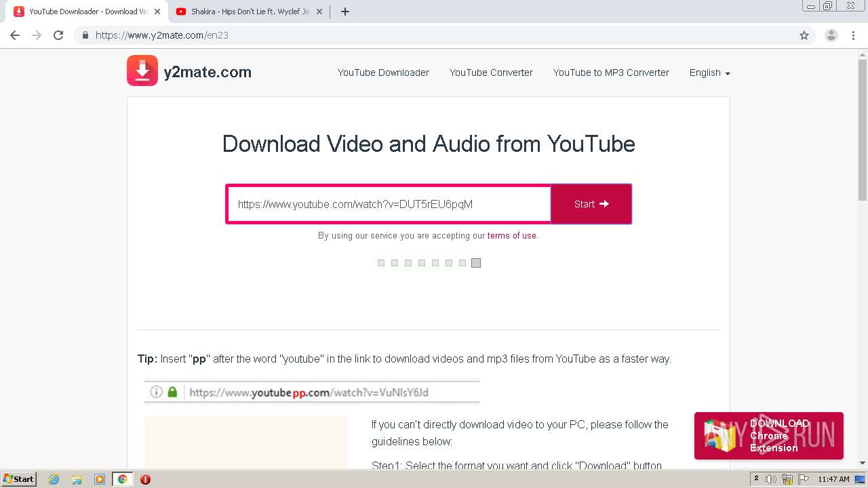Viewport: 868px width, 488px height.
Task: Close the YouTube Downloader tab
Action: tap(157, 12)
